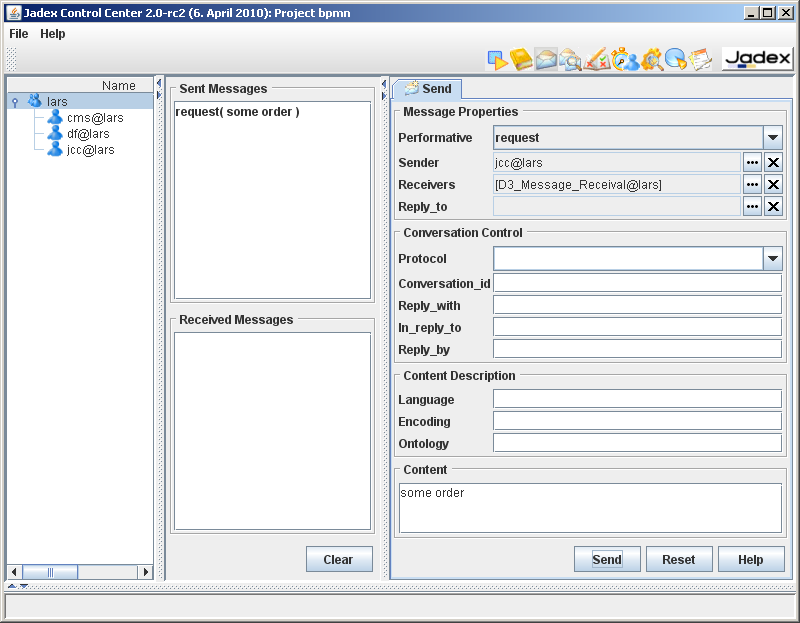Viewport: 800px width, 623px height.
Task: Select the envelope Conversation Center toolbar icon
Action: point(546,60)
